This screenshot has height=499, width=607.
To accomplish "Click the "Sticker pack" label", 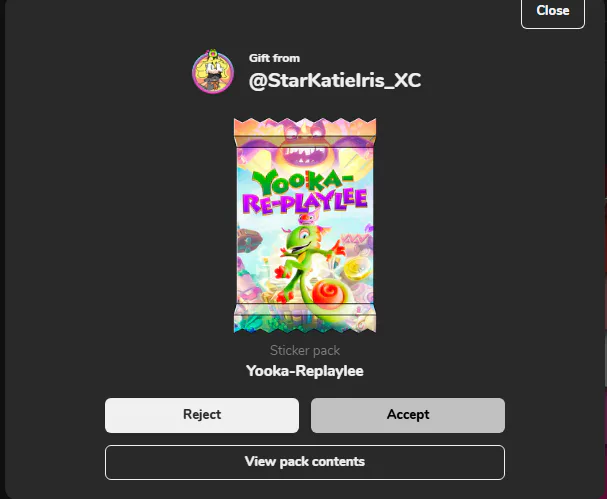I will [305, 350].
